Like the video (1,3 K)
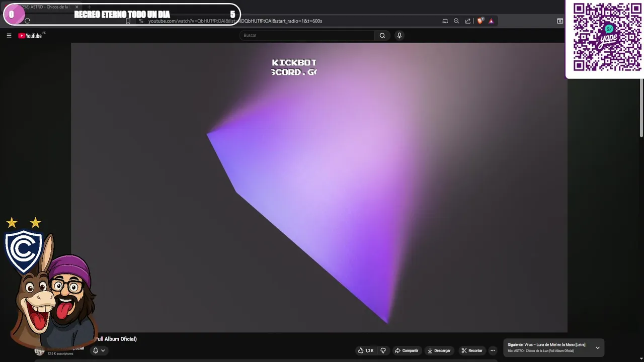 tap(366, 350)
